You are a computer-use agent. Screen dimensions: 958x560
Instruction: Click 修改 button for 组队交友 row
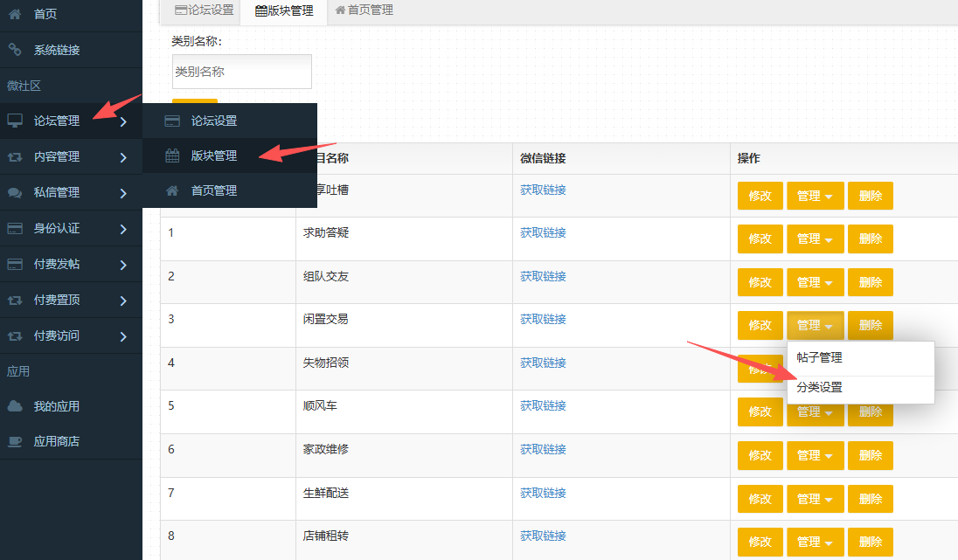click(x=760, y=283)
